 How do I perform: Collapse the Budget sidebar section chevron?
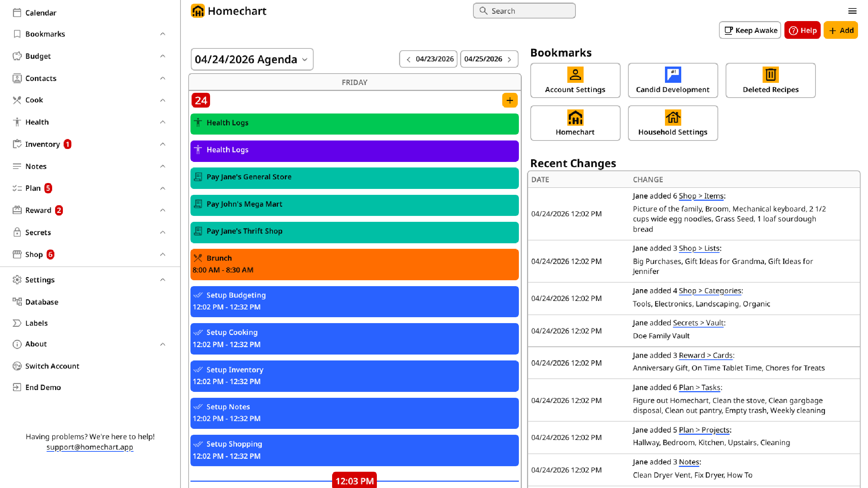point(163,56)
